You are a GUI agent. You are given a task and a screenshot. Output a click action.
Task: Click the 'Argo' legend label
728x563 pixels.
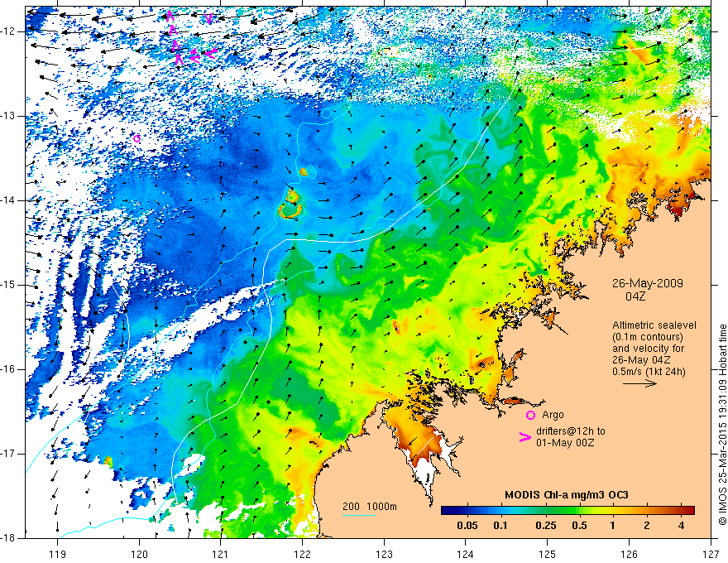click(553, 415)
